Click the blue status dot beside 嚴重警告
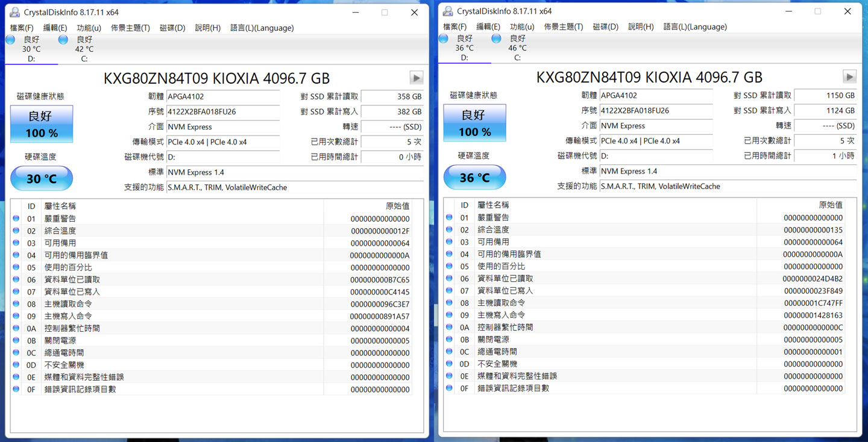This screenshot has height=442, width=868. tap(15, 218)
